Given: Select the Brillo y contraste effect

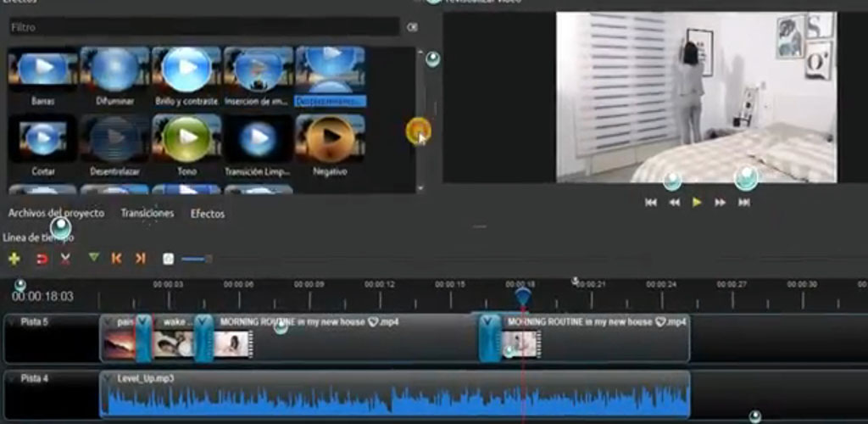Looking at the screenshot, I should 186,76.
